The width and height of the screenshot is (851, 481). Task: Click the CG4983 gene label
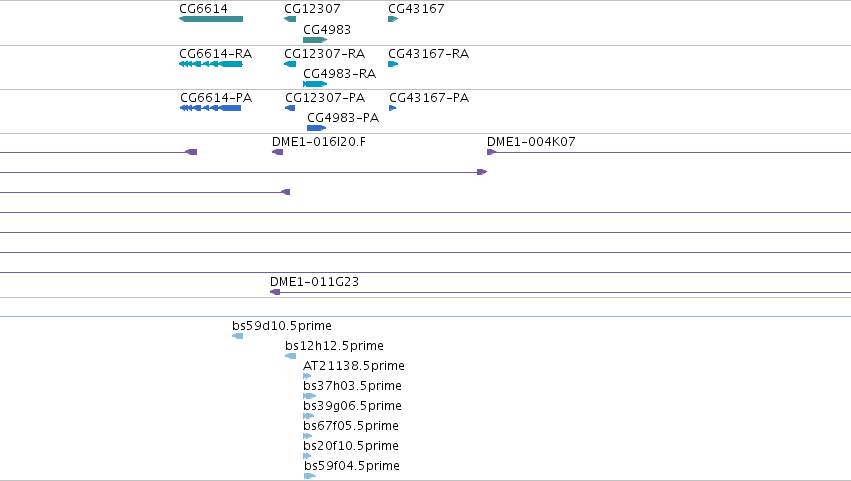(x=327, y=29)
